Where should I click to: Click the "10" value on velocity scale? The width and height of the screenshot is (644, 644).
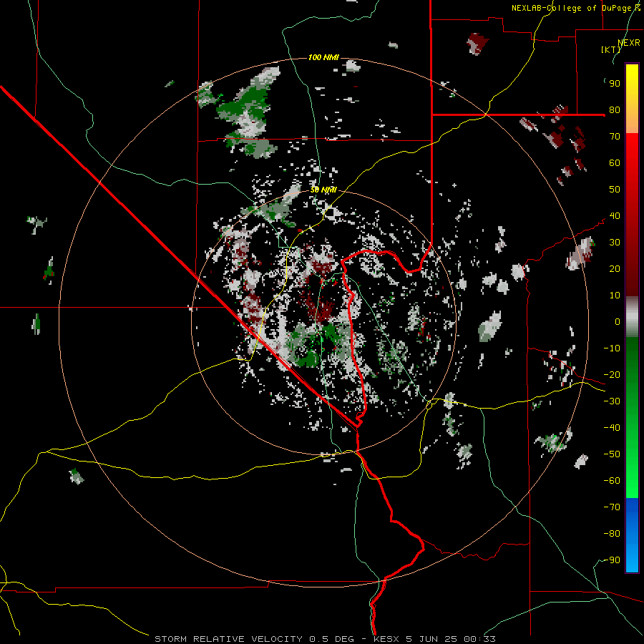pyautogui.click(x=615, y=296)
